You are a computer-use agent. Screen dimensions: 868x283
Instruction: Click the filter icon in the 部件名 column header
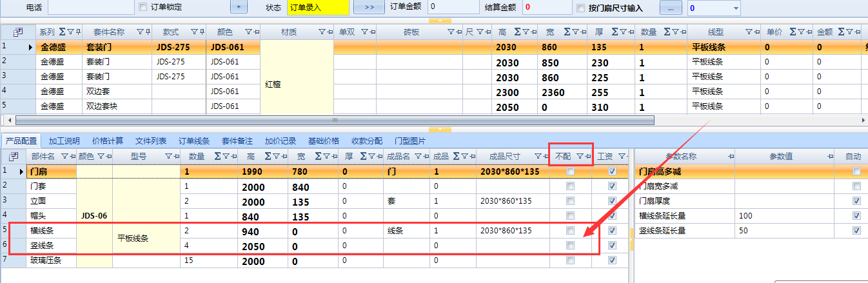coord(63,156)
